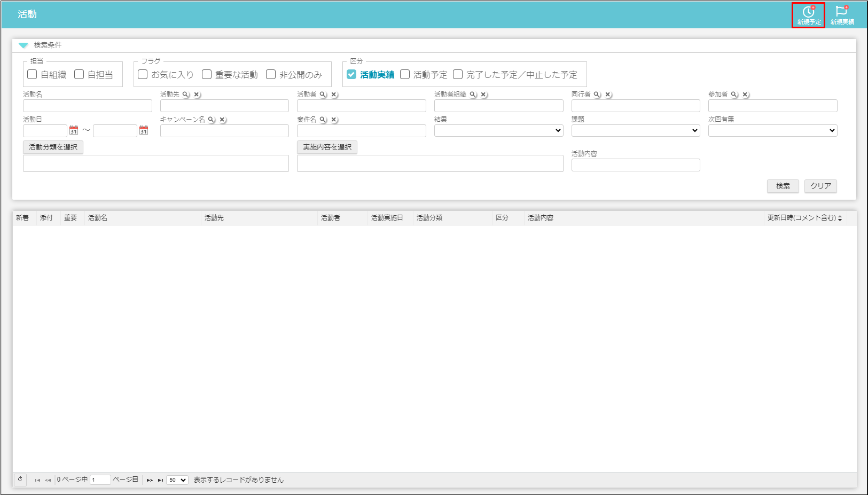Screen dimensions: 868x495
Task: Clear 活動先 with its x icon
Action: (x=197, y=95)
